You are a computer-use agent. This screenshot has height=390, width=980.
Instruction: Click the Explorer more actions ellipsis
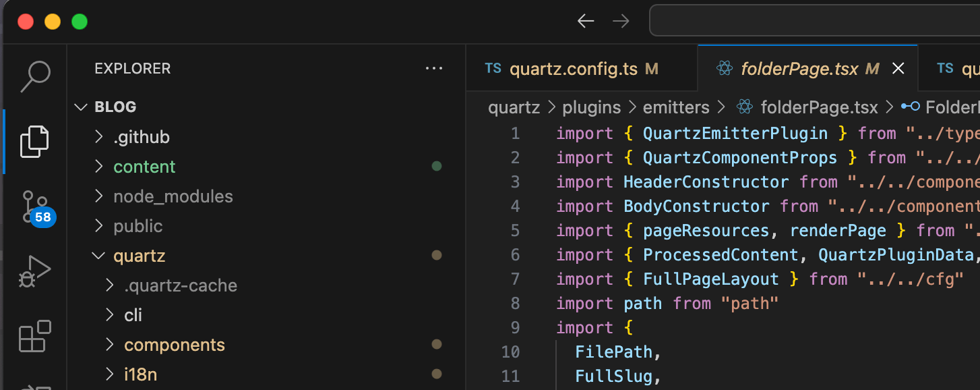click(x=434, y=69)
